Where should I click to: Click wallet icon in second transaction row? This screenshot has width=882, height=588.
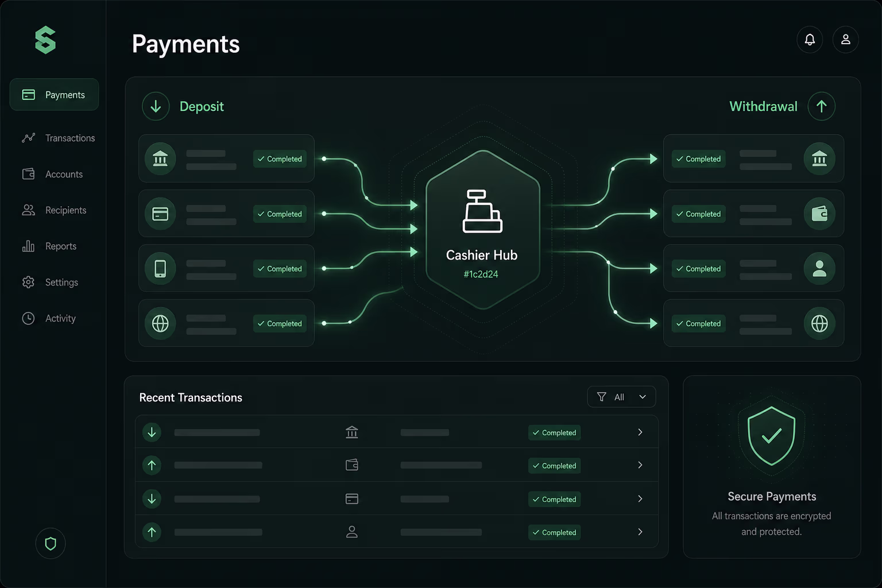(352, 465)
